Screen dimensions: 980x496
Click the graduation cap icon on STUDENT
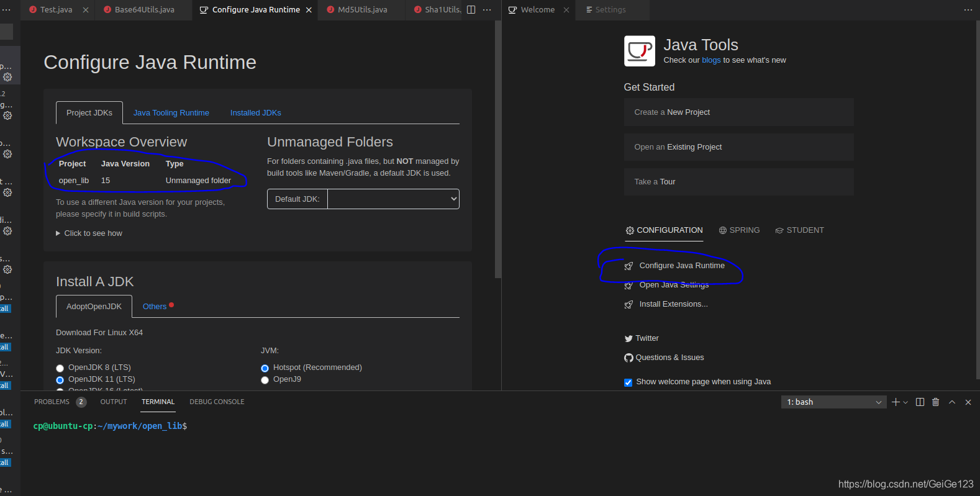[x=779, y=230]
